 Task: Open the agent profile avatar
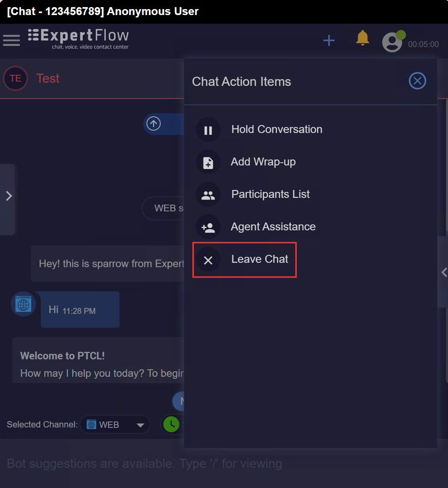click(x=392, y=42)
